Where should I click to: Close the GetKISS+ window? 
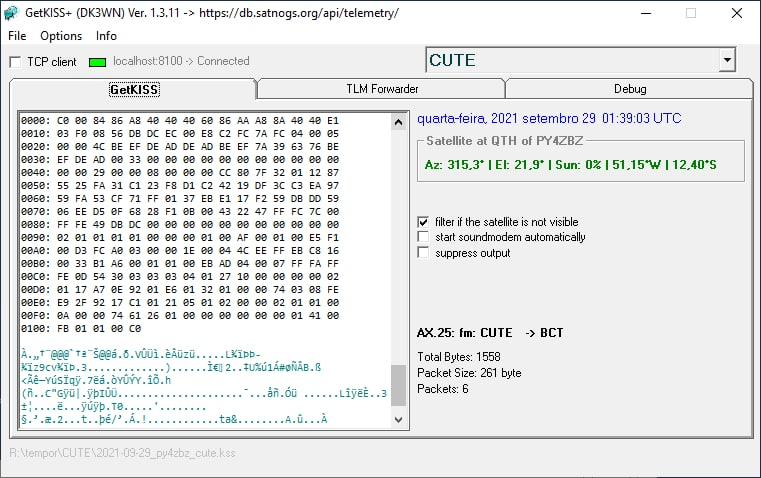pyautogui.click(x=737, y=13)
